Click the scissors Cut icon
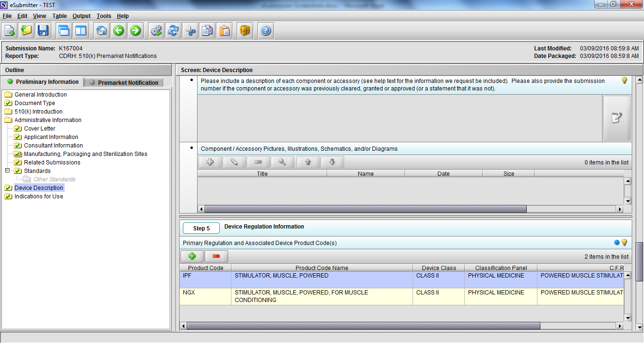The width and height of the screenshot is (644, 343). (190, 31)
